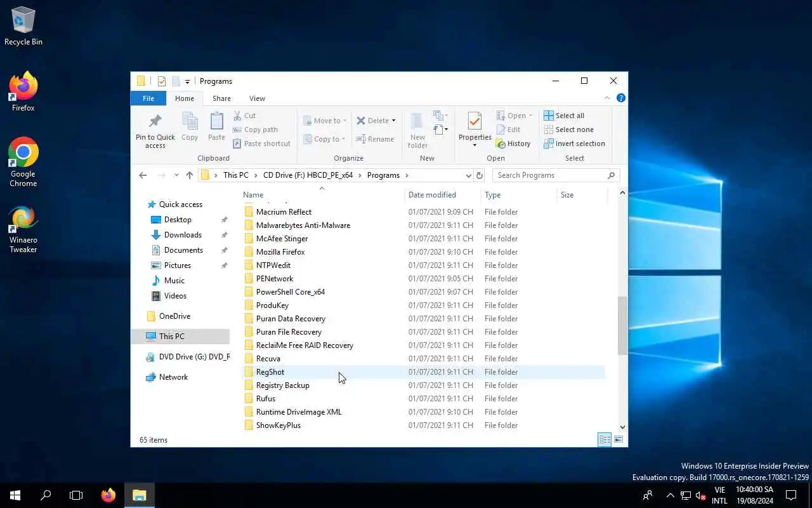Screen dimensions: 812x508
Task: Switch to the Home ribbon tab
Action: pyautogui.click(x=185, y=98)
